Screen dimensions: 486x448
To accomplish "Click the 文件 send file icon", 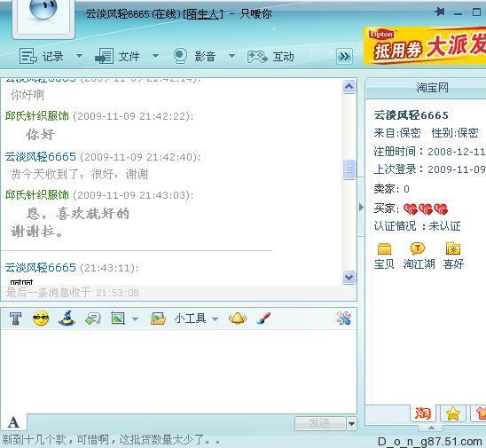I will pos(104,56).
